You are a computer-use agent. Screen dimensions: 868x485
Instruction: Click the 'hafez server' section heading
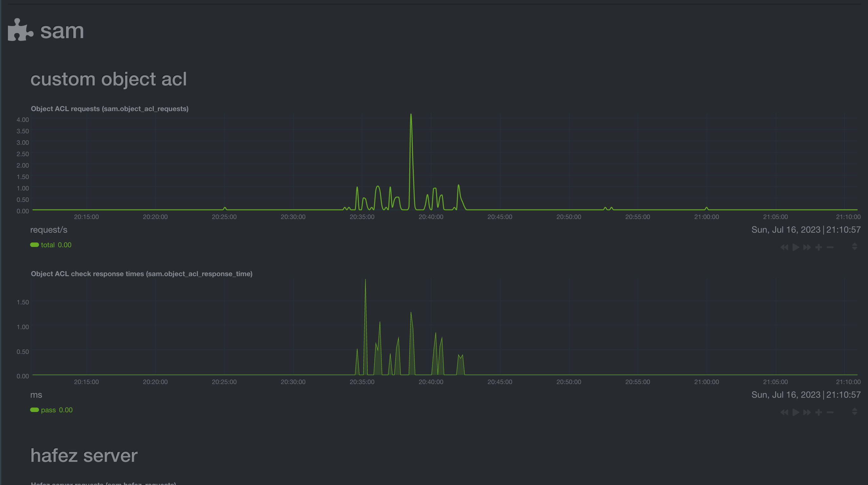coord(84,455)
